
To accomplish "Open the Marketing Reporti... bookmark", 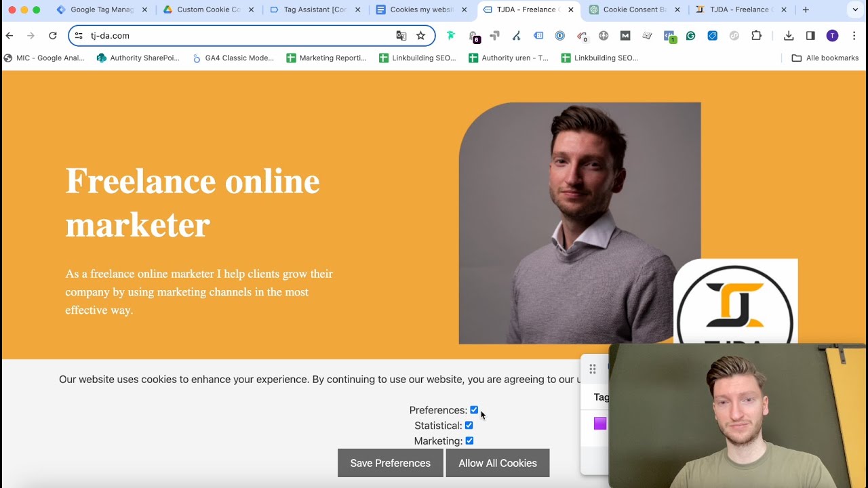I will tap(327, 58).
